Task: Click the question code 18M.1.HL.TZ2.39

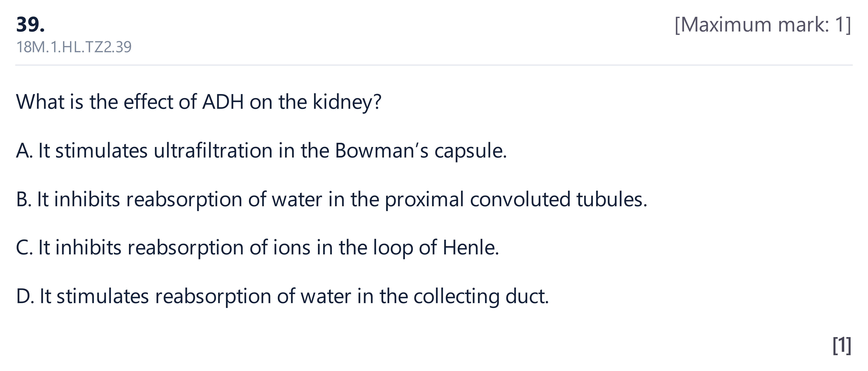Action: 74,47
